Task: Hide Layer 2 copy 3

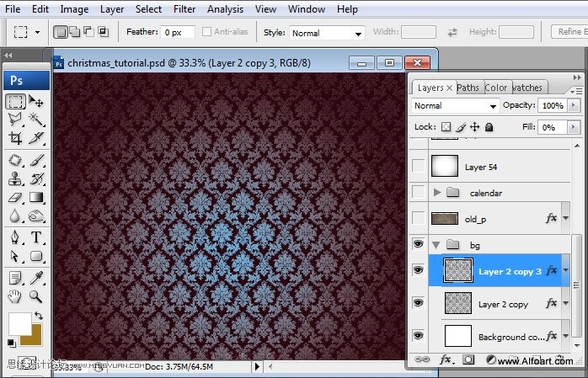Action: pyautogui.click(x=418, y=270)
